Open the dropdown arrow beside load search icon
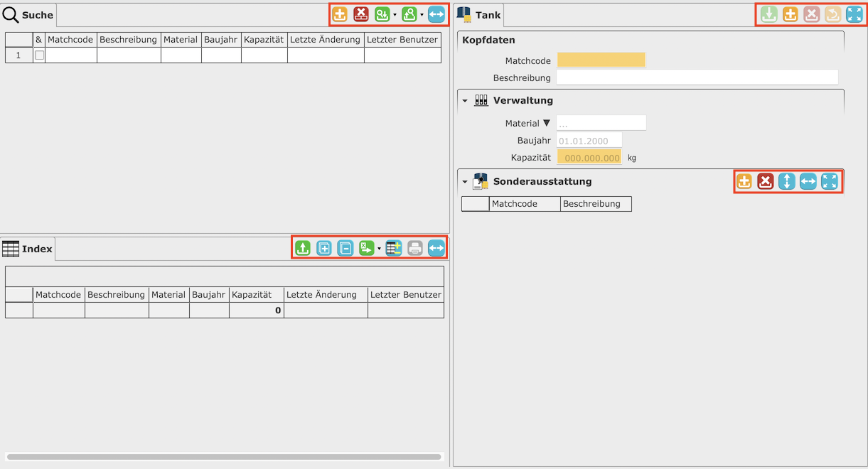Viewport: 868px width, 469px height. pyautogui.click(x=395, y=15)
